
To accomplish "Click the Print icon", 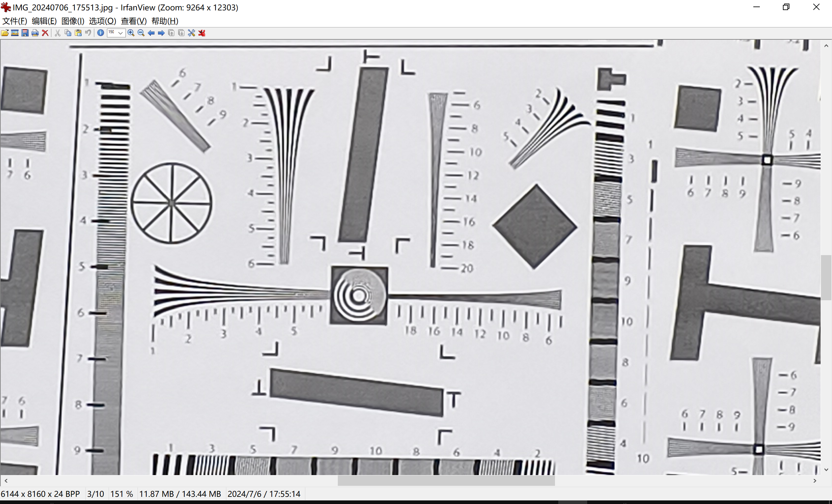I will (x=35, y=33).
